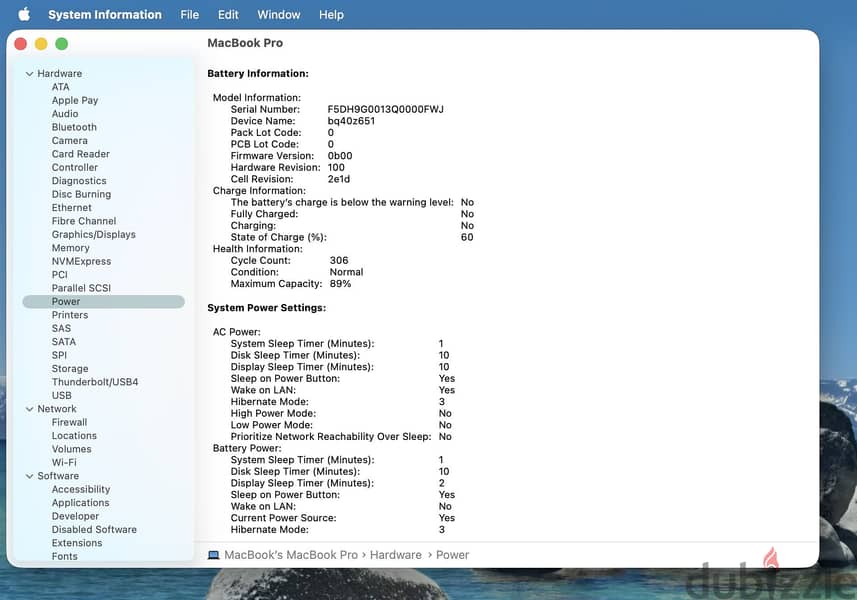The width and height of the screenshot is (857, 600).
Task: Select SPI in the sidebar
Action: (x=59, y=355)
